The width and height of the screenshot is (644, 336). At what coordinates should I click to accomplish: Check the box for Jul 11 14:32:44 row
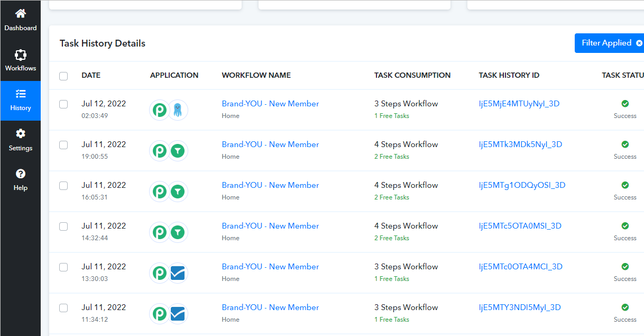pyautogui.click(x=63, y=226)
